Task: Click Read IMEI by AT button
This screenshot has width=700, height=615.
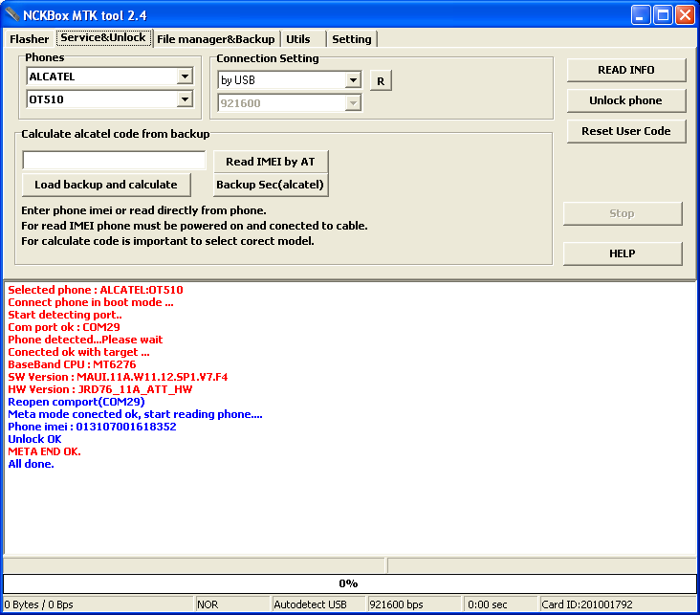Action: pyautogui.click(x=270, y=162)
